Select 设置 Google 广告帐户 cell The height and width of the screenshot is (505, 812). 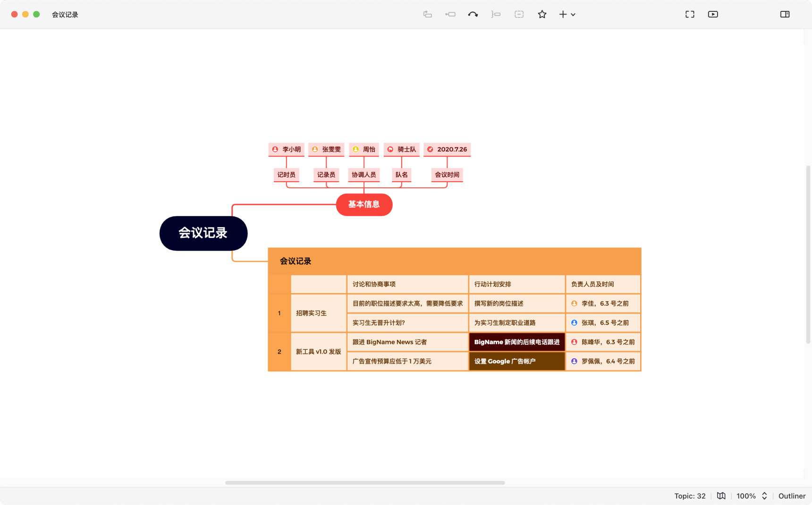(x=517, y=361)
